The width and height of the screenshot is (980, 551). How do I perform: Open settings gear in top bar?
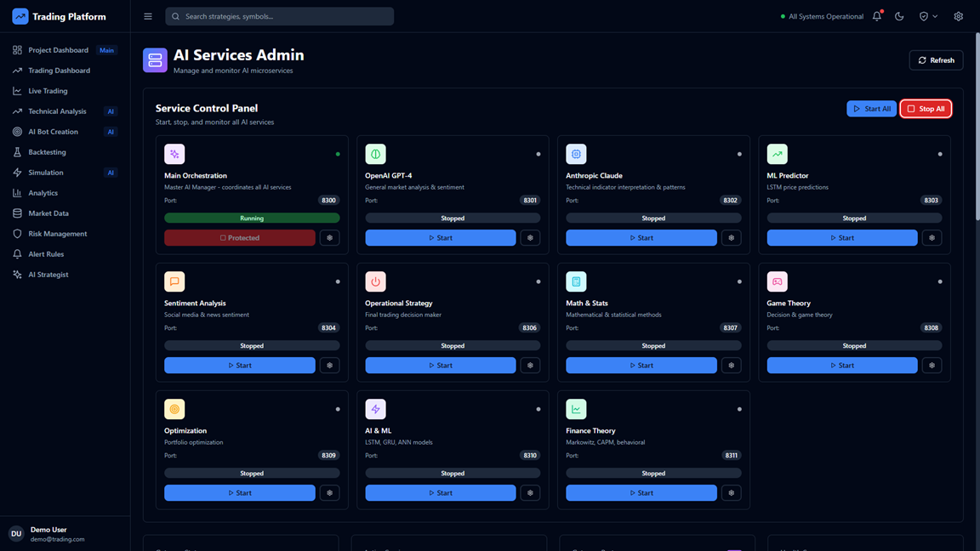pos(958,16)
